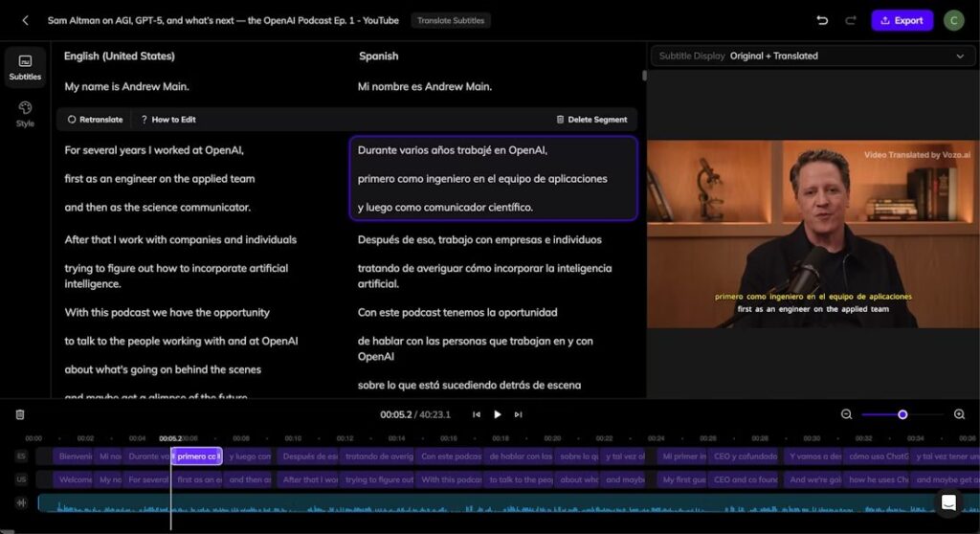Open the user profile avatar

click(953, 20)
